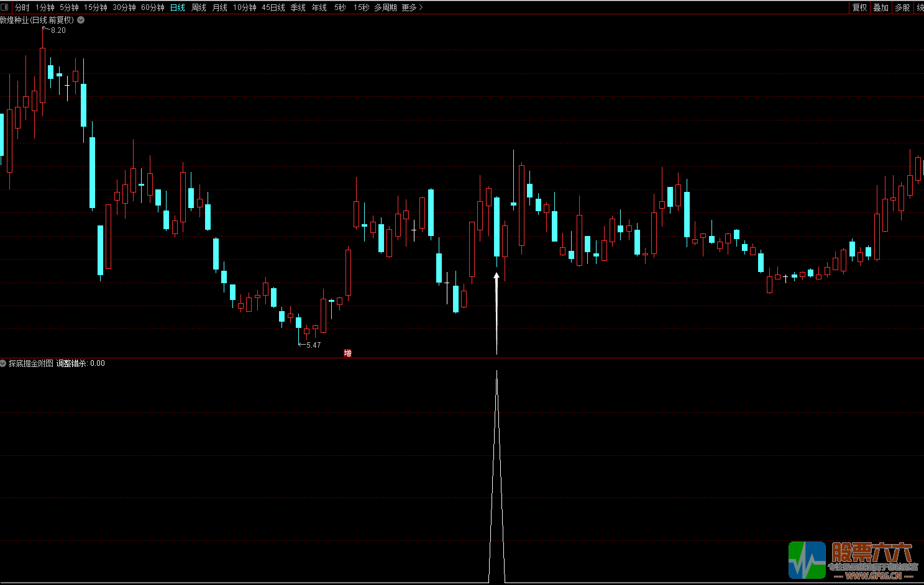Toggle the 复权 adjustment button
Screen dimensions: 924x585
(859, 7)
